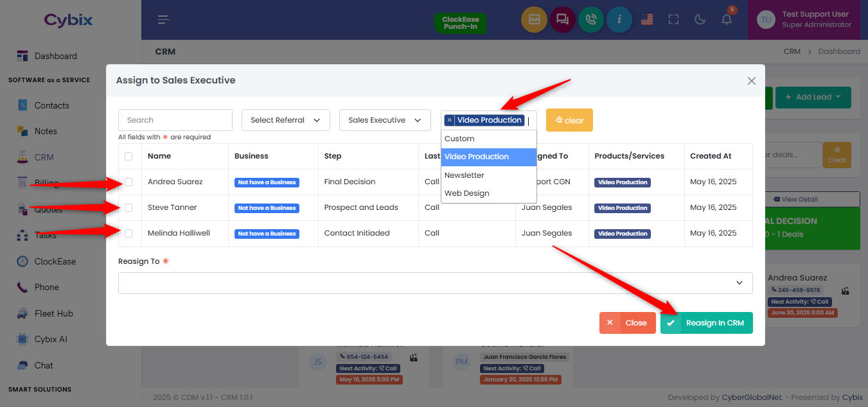This screenshot has width=868, height=407.
Task: Expand the Reassign To dropdown
Action: pos(436,283)
